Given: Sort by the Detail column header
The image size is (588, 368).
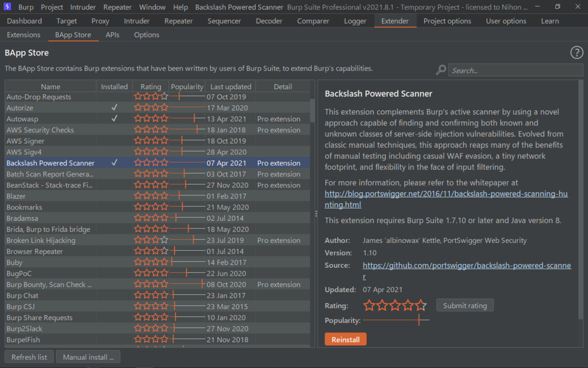Looking at the screenshot, I should pos(283,86).
